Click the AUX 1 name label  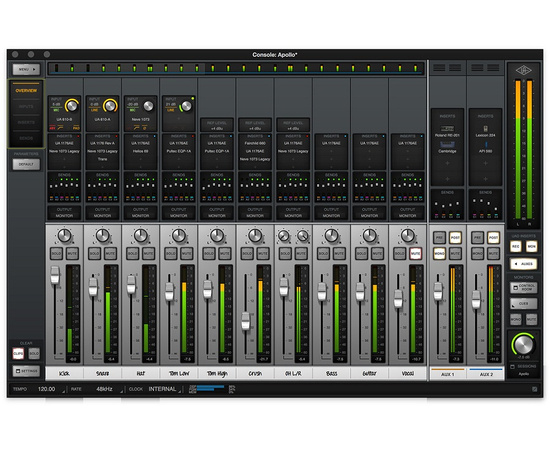point(447,374)
